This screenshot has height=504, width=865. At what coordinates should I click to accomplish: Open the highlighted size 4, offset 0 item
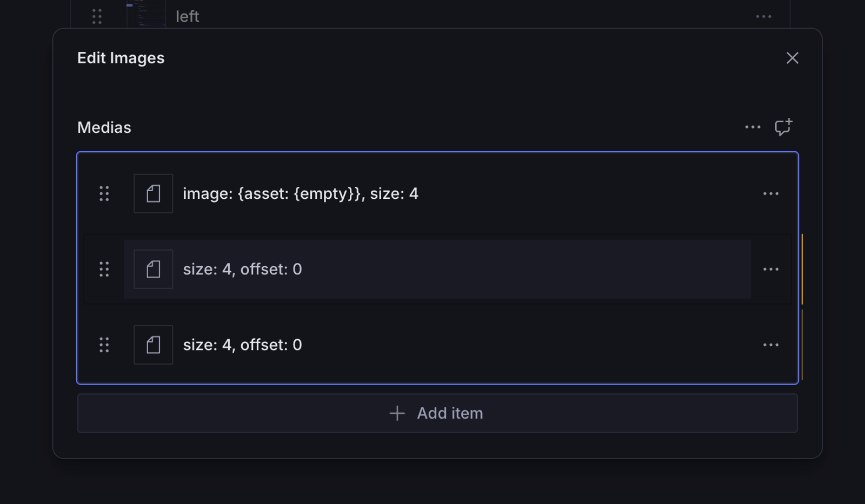[x=243, y=269]
